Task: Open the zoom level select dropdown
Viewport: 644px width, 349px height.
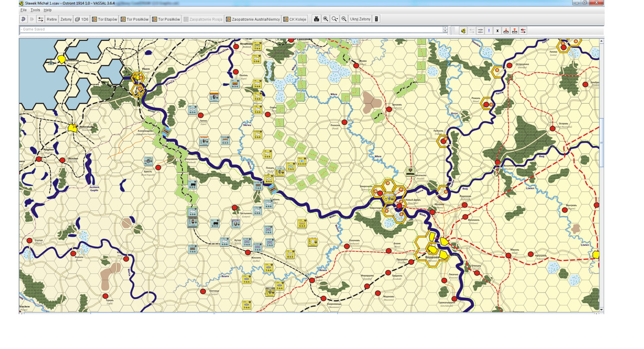Action: click(335, 19)
